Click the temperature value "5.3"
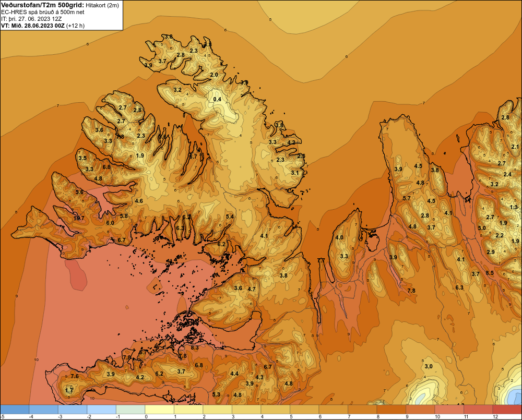The height and width of the screenshot is (420, 522). pyautogui.click(x=216, y=394)
